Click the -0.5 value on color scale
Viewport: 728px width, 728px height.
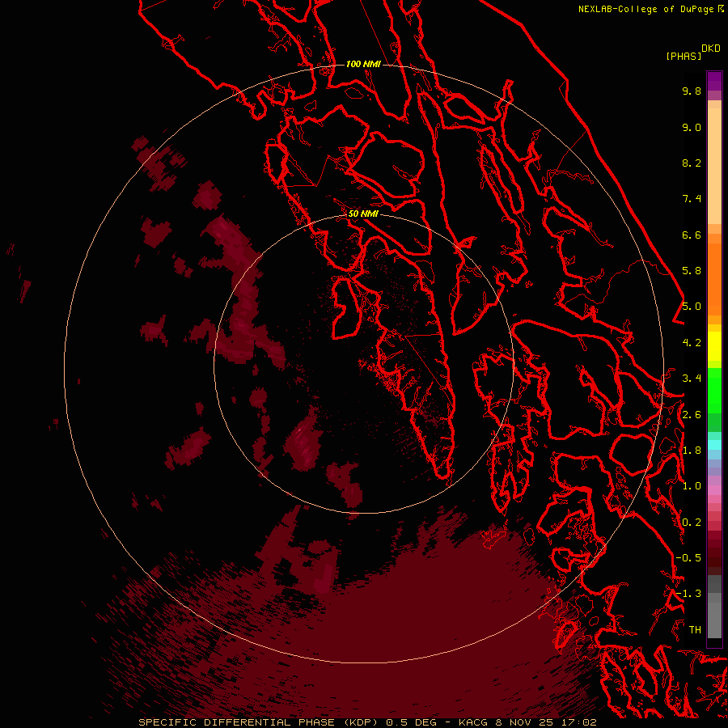(x=688, y=558)
